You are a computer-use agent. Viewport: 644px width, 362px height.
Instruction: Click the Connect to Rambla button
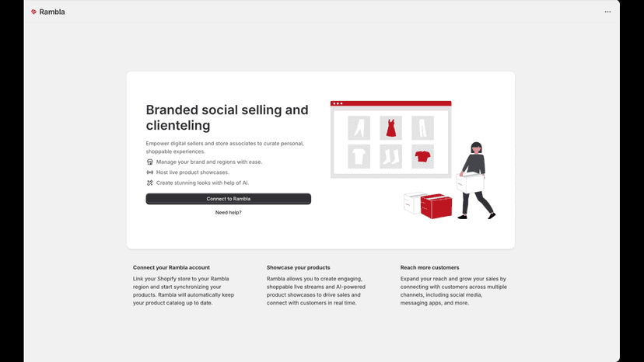click(x=229, y=199)
